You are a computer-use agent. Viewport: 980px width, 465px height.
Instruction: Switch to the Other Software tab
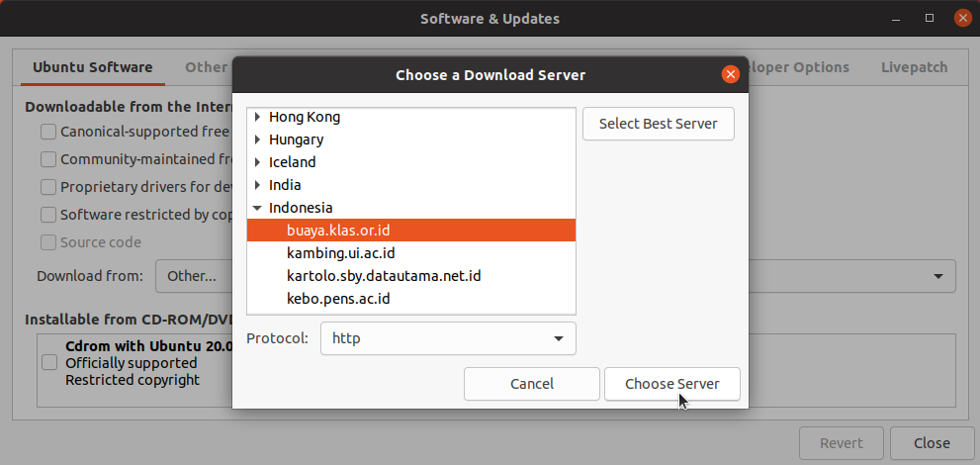pyautogui.click(x=206, y=67)
